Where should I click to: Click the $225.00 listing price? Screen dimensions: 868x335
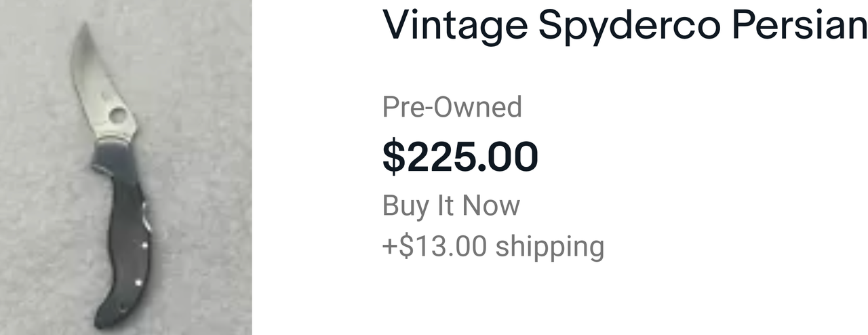[460, 156]
